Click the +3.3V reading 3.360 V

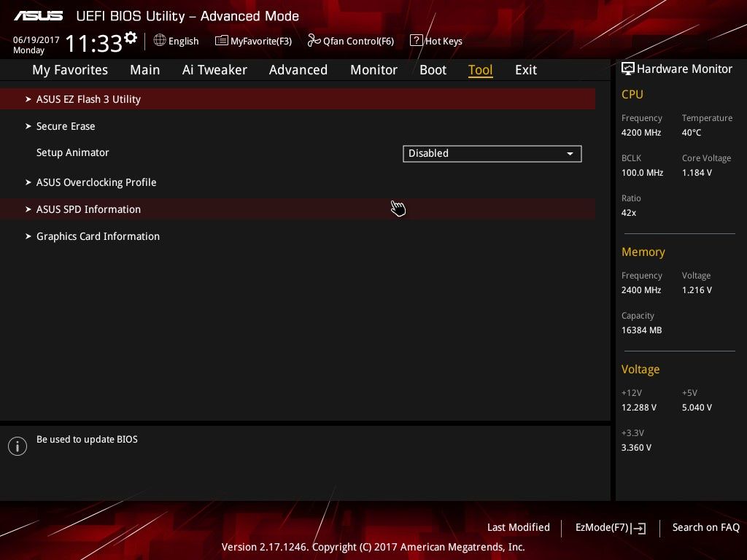(636, 448)
